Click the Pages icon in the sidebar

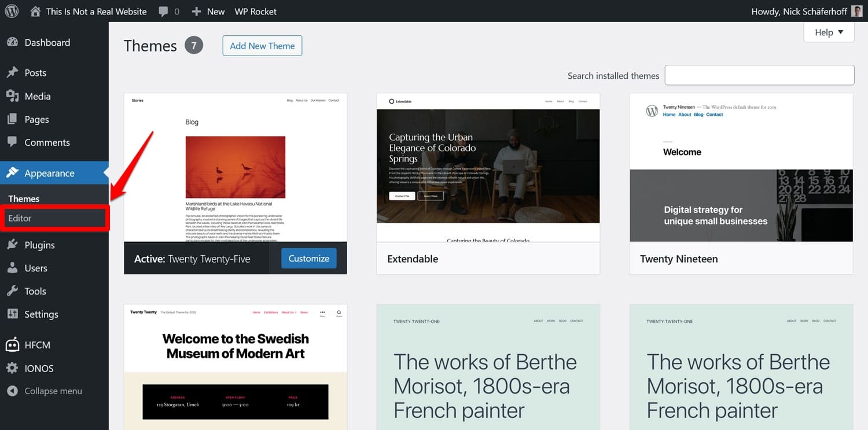pos(12,119)
